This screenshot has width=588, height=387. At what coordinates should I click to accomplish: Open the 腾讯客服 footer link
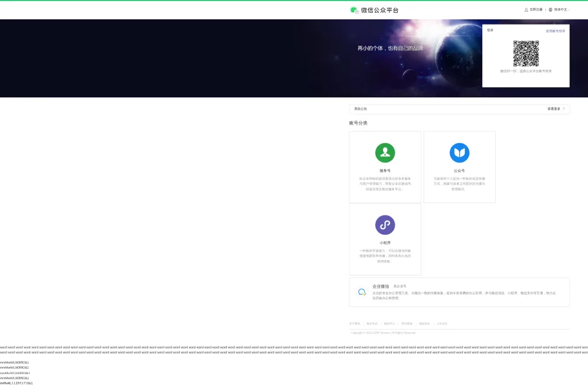tap(407, 324)
